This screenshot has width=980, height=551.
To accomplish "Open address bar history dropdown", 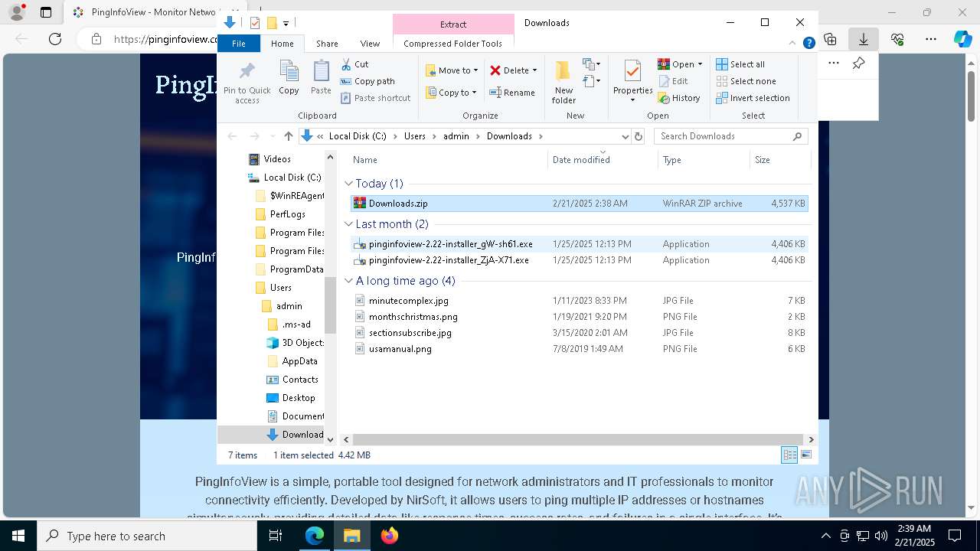I will pos(625,136).
